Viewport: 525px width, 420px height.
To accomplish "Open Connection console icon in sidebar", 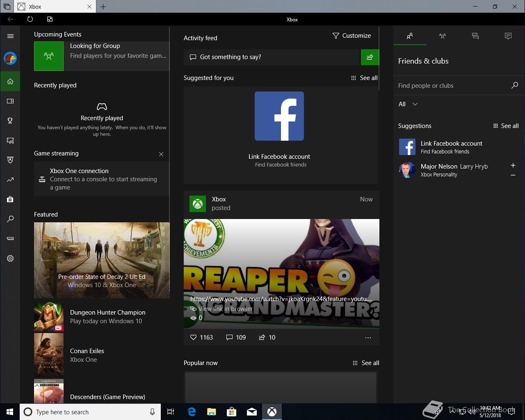I will pyautogui.click(x=10, y=239).
